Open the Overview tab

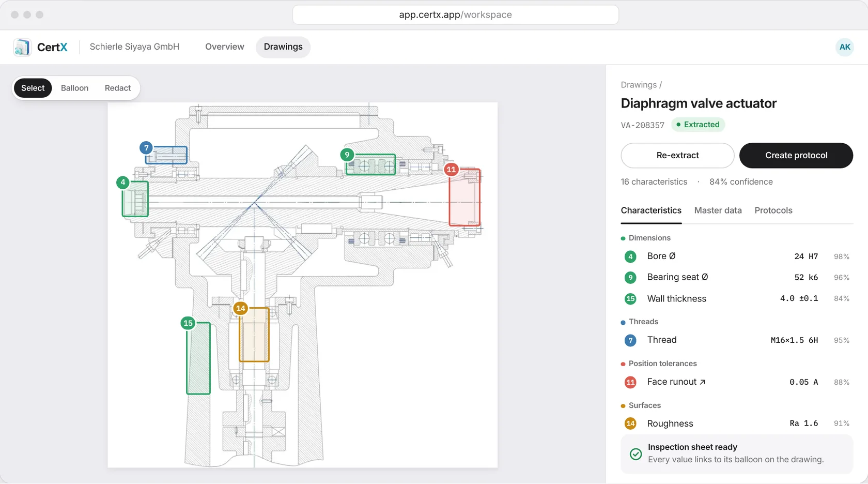pyautogui.click(x=225, y=47)
